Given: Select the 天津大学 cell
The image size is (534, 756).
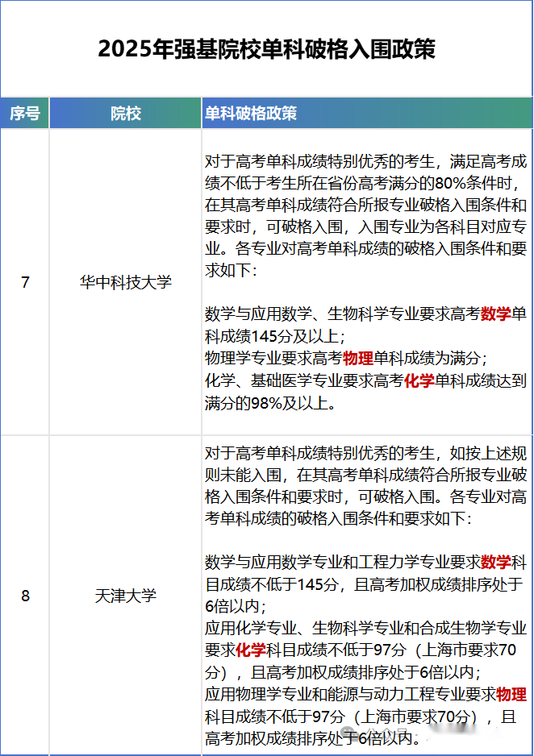Looking at the screenshot, I should click(125, 596).
